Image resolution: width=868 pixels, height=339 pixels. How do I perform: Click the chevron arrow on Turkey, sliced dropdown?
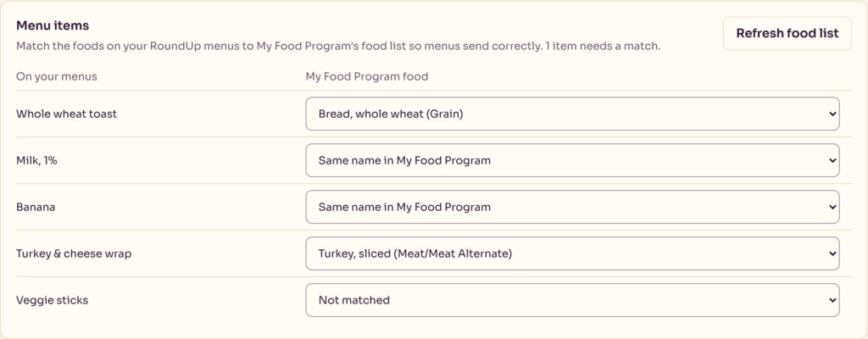click(832, 253)
